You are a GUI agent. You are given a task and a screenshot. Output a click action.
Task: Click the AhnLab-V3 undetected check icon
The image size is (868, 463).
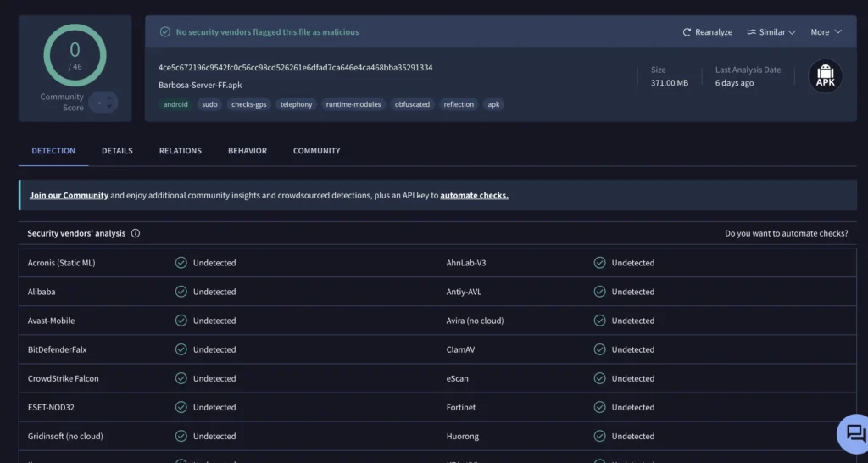[599, 263]
